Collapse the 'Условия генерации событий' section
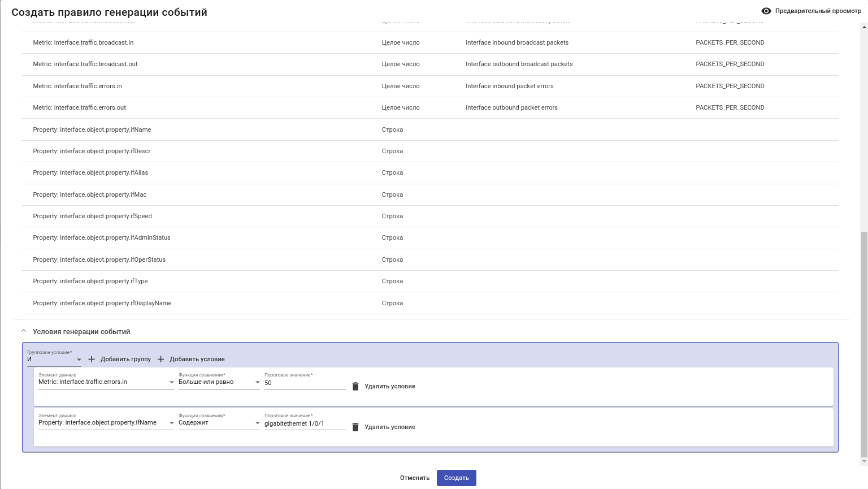This screenshot has height=489, width=868. point(24,331)
